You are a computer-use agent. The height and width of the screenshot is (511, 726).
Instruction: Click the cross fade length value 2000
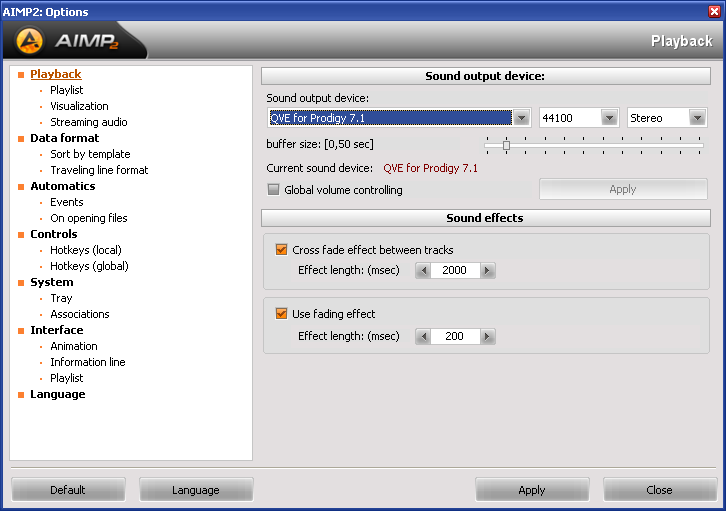(455, 270)
